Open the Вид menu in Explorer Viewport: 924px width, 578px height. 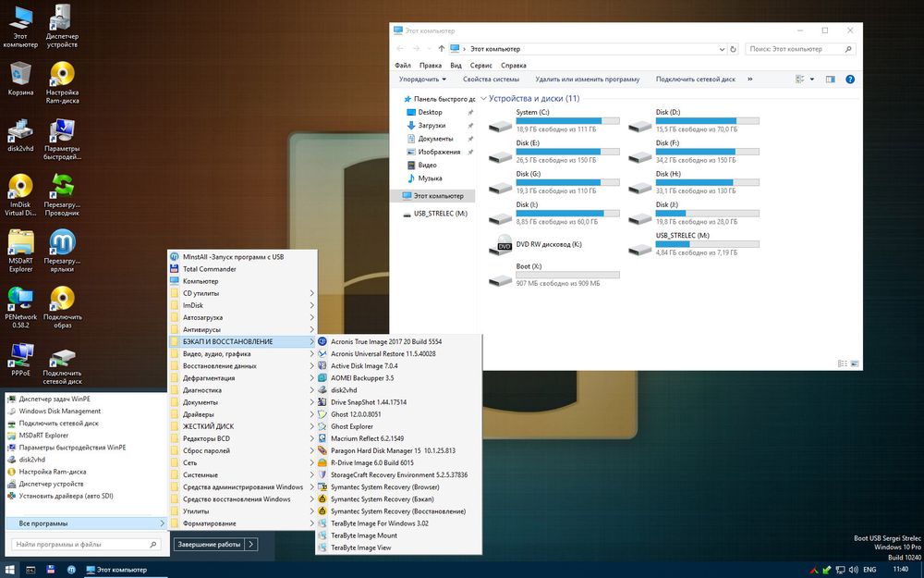click(x=456, y=66)
